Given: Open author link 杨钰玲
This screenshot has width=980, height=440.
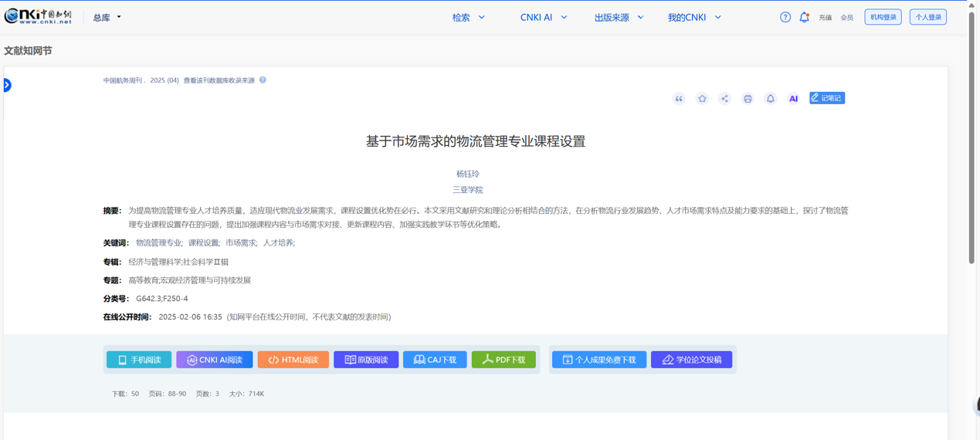Looking at the screenshot, I should [x=467, y=174].
